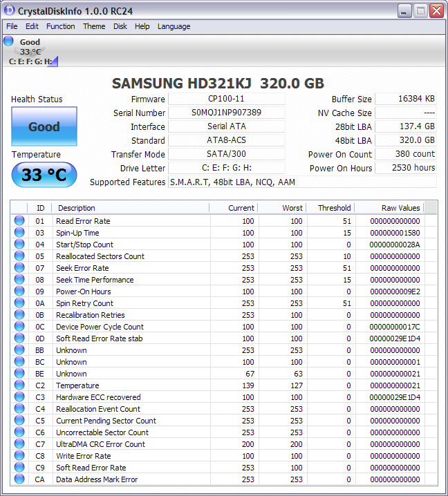This screenshot has height=496, width=448.
Task: Click the Raw Values column header
Action: (x=389, y=208)
